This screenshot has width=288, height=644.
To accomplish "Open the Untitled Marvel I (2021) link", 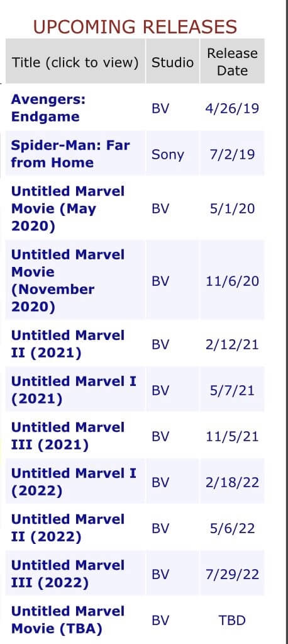I will 74,390.
